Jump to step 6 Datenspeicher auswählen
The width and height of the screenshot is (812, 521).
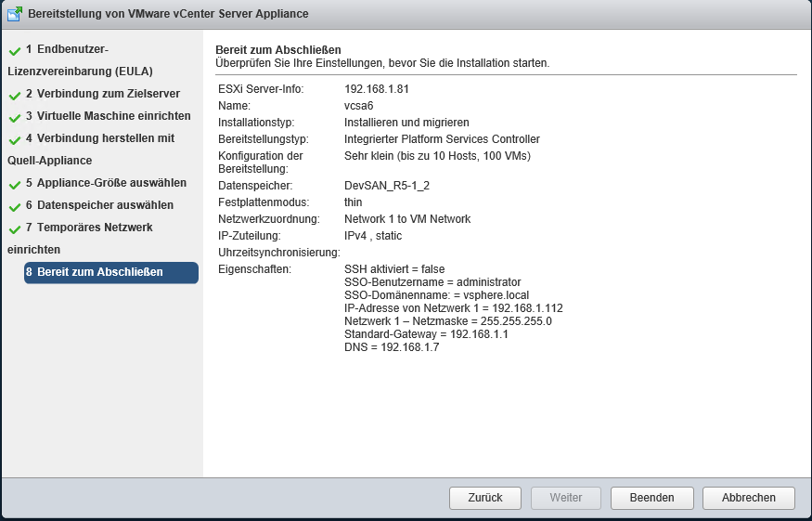pos(100,205)
